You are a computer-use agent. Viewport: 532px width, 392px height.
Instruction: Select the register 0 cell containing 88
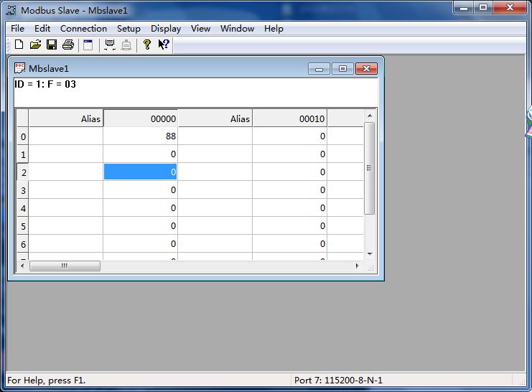coord(141,136)
